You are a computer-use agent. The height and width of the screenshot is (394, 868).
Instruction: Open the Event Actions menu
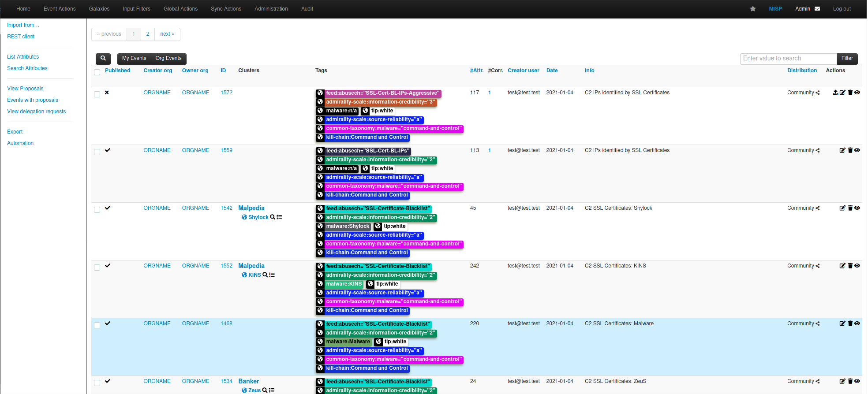pyautogui.click(x=60, y=9)
